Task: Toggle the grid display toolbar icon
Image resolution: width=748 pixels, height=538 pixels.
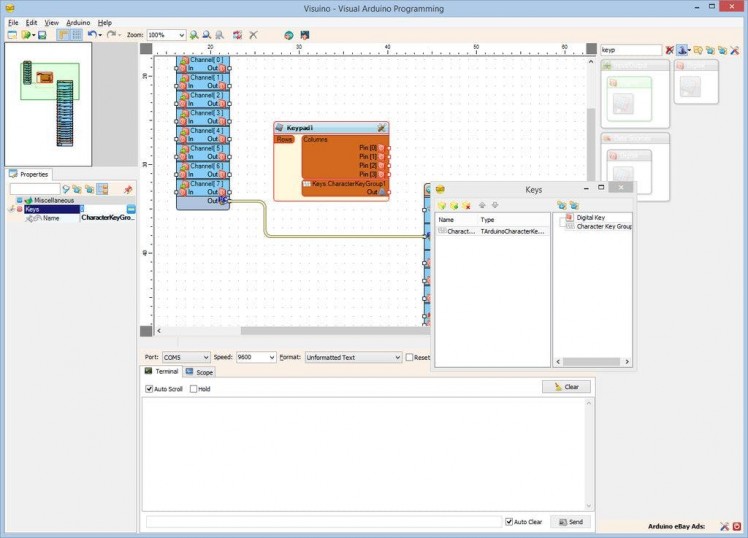Action: pos(76,35)
